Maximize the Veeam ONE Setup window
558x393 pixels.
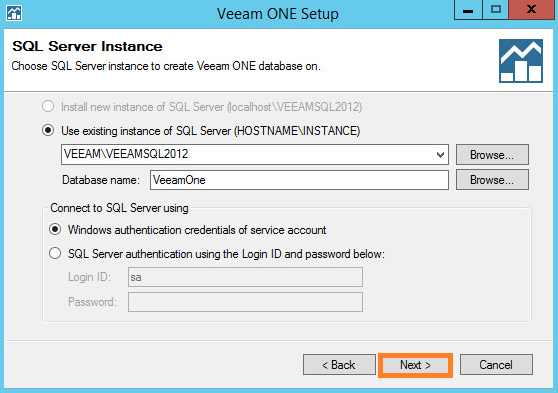(495, 10)
